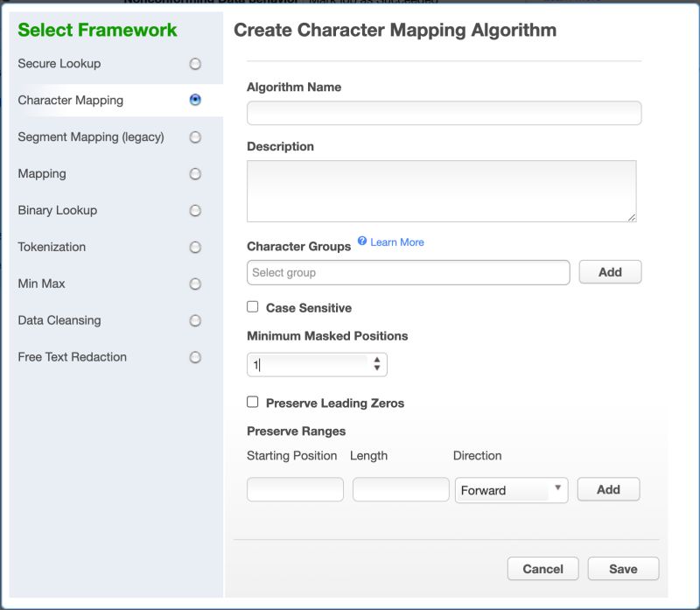Save the character mapping algorithm

click(623, 568)
